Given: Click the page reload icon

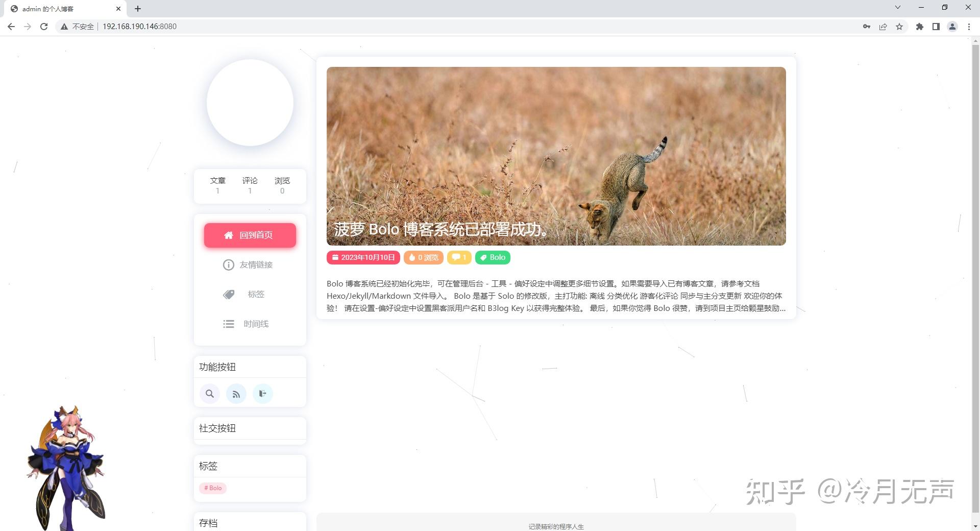Looking at the screenshot, I should coord(44,27).
